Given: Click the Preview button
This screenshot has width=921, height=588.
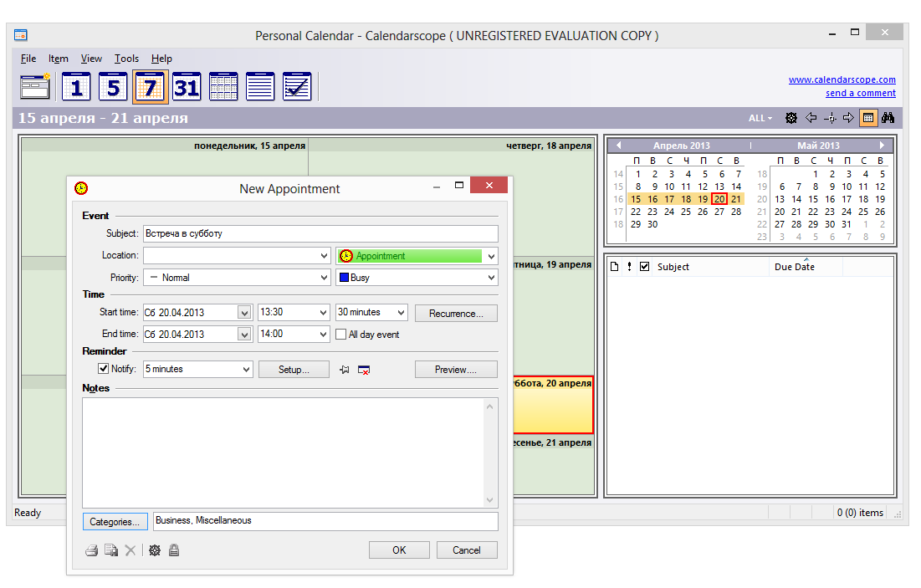Looking at the screenshot, I should click(x=456, y=370).
